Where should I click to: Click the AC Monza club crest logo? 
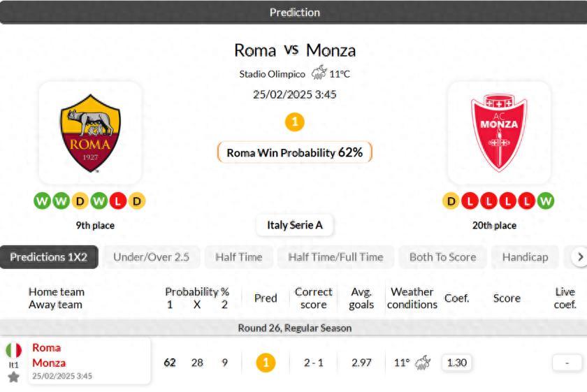498,132
